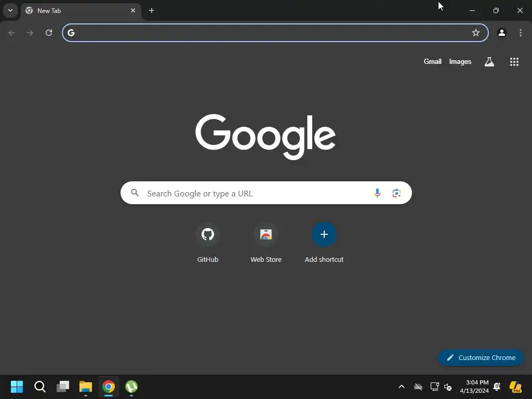Image resolution: width=532 pixels, height=399 pixels.
Task: Click Chrome icon on taskbar
Action: pyautogui.click(x=109, y=387)
